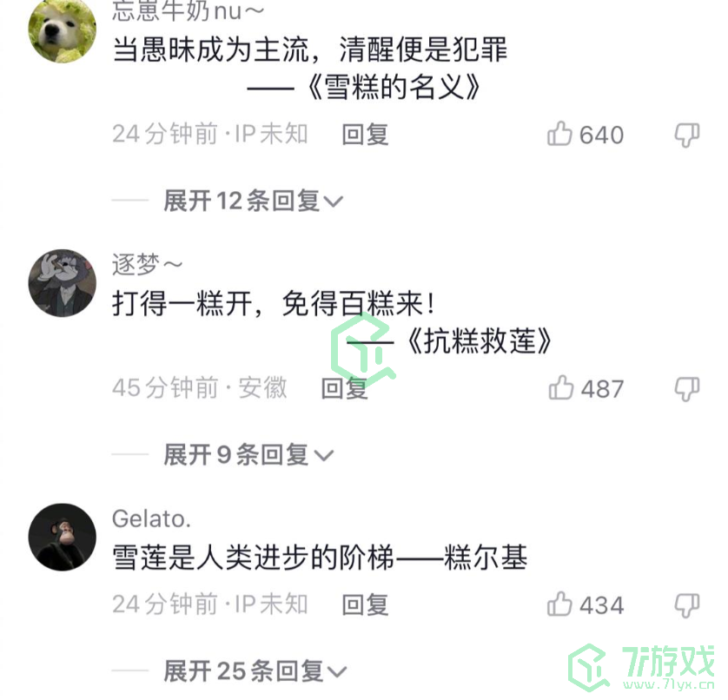This screenshot has height=700, width=728.
Task: Reply to the 雪糕的名义 comment
Action: click(x=365, y=135)
